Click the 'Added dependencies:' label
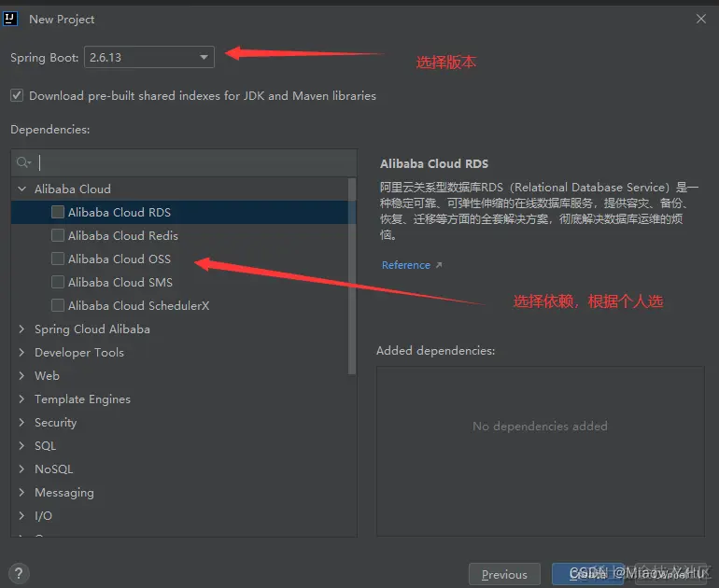This screenshot has height=588, width=719. pyautogui.click(x=436, y=350)
